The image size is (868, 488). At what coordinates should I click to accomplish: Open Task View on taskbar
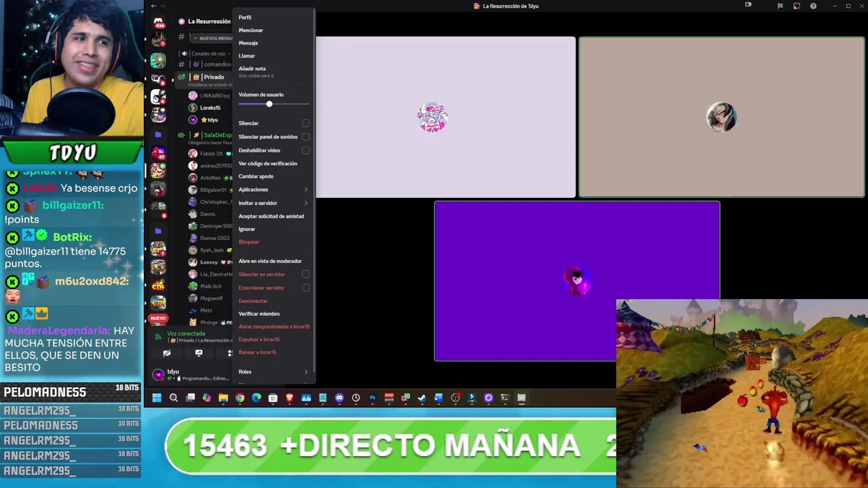coord(191,398)
